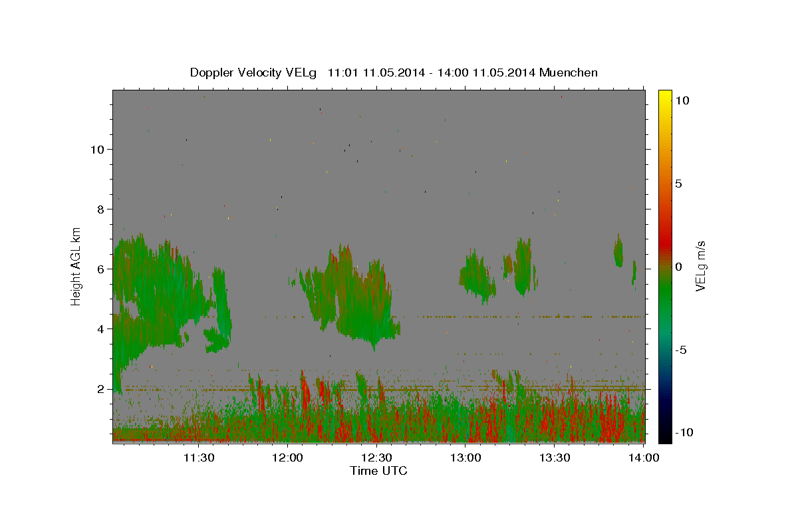Click the height label '8' on y-axis

tap(101, 209)
